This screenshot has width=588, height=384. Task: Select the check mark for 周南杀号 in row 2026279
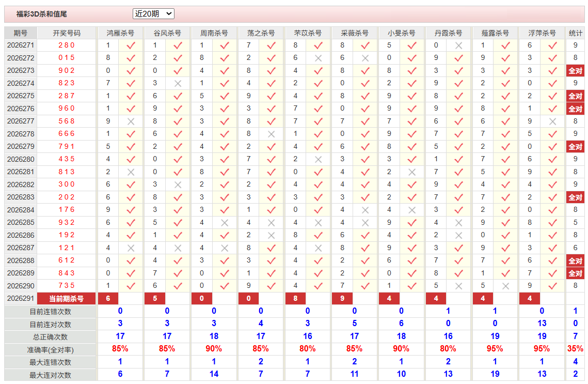pos(224,146)
